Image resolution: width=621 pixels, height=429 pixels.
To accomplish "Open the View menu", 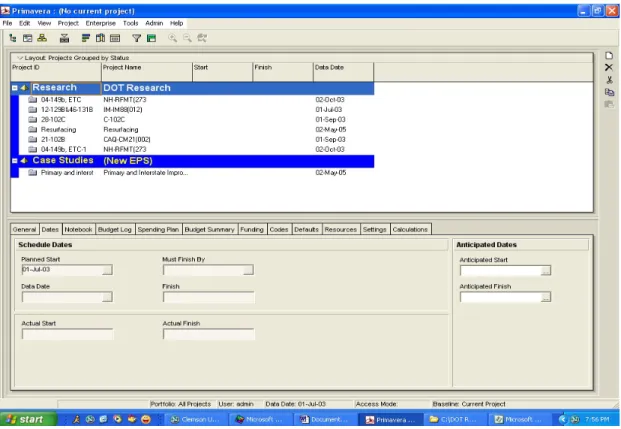I will (x=44, y=23).
